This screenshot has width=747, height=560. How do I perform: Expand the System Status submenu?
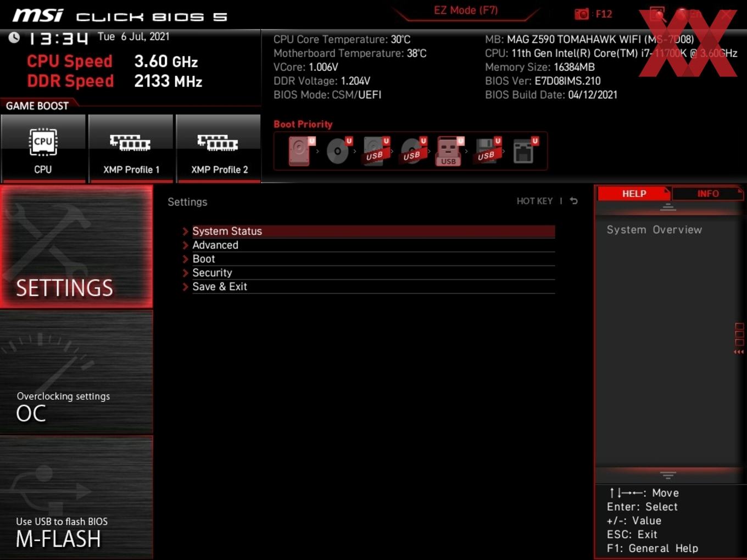369,231
